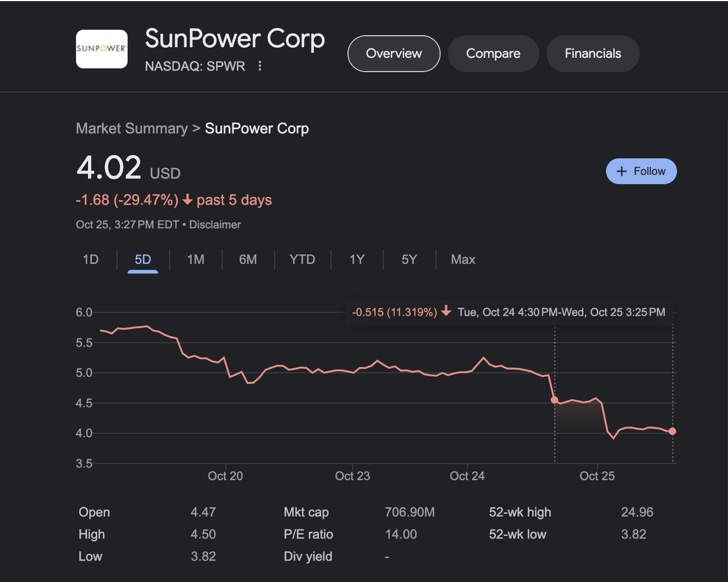This screenshot has height=582, width=728.
Task: Open the Disclaimer link
Action: pyautogui.click(x=215, y=224)
